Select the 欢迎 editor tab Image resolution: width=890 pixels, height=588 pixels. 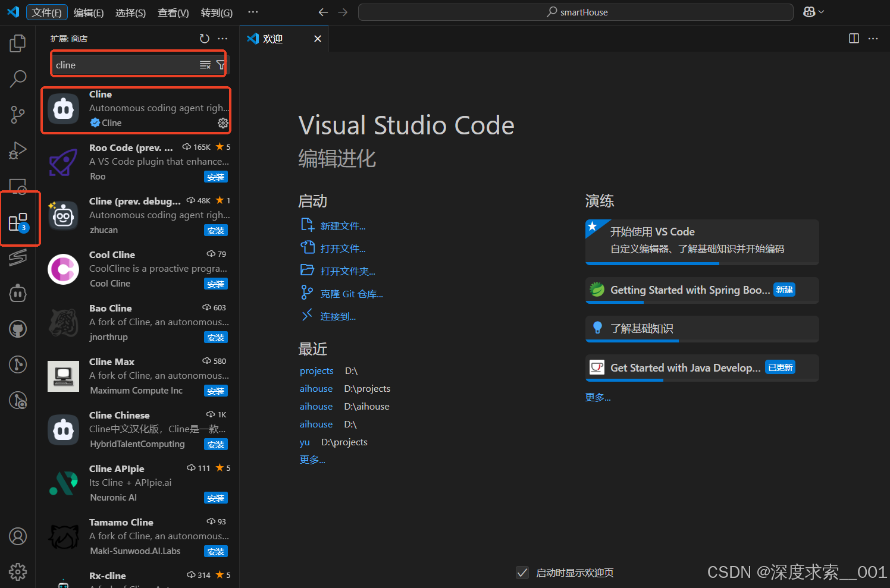pos(284,39)
